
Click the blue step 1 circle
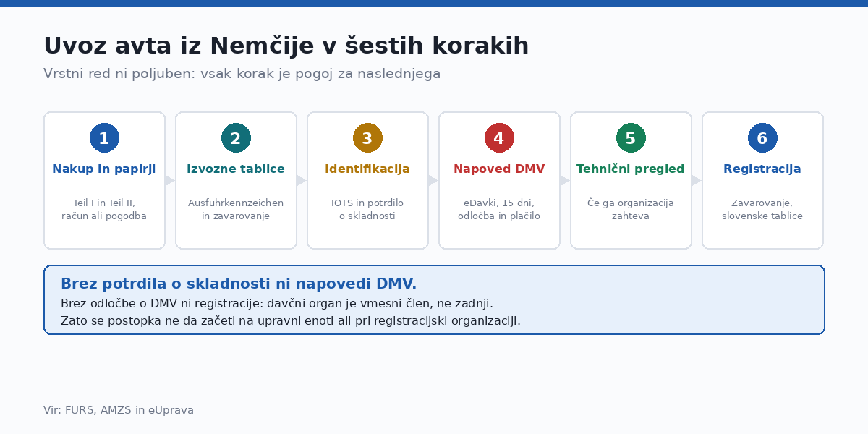click(104, 138)
